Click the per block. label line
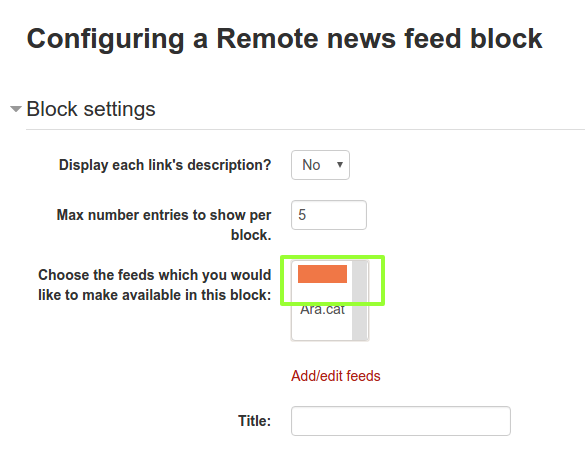585x453 pixels. [251, 235]
